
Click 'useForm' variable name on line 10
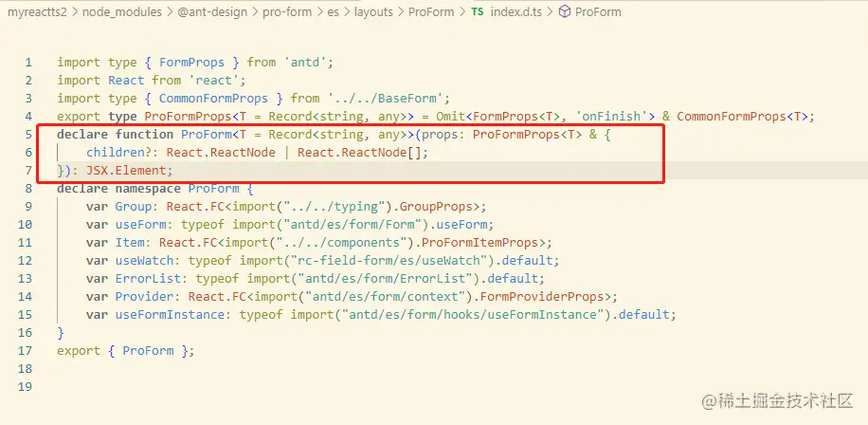[x=140, y=225]
